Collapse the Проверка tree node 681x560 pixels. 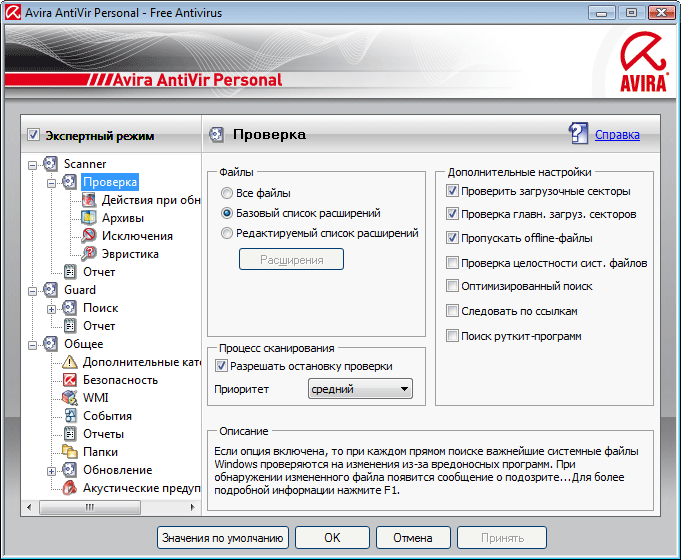click(x=52, y=183)
